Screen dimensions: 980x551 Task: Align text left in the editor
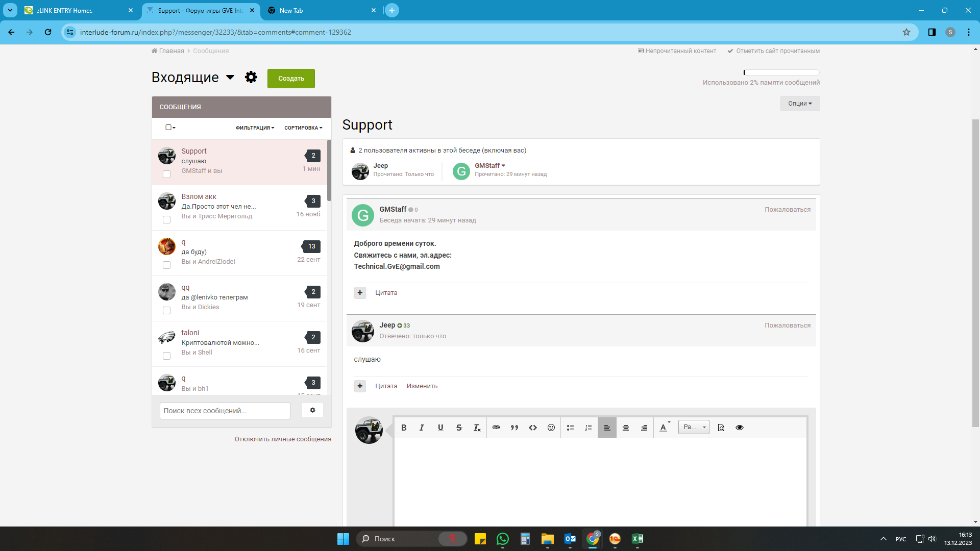607,428
